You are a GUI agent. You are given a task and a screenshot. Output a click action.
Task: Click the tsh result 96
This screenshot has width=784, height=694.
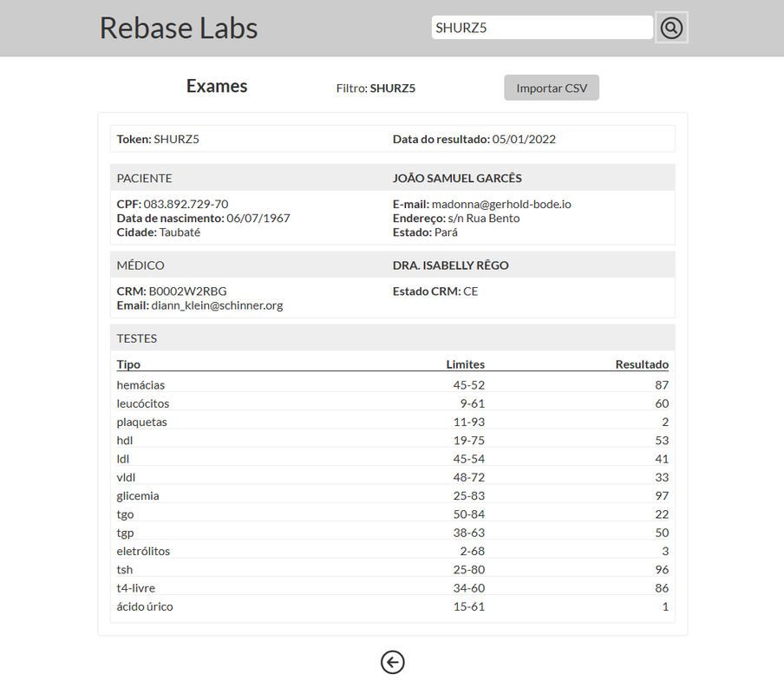662,570
